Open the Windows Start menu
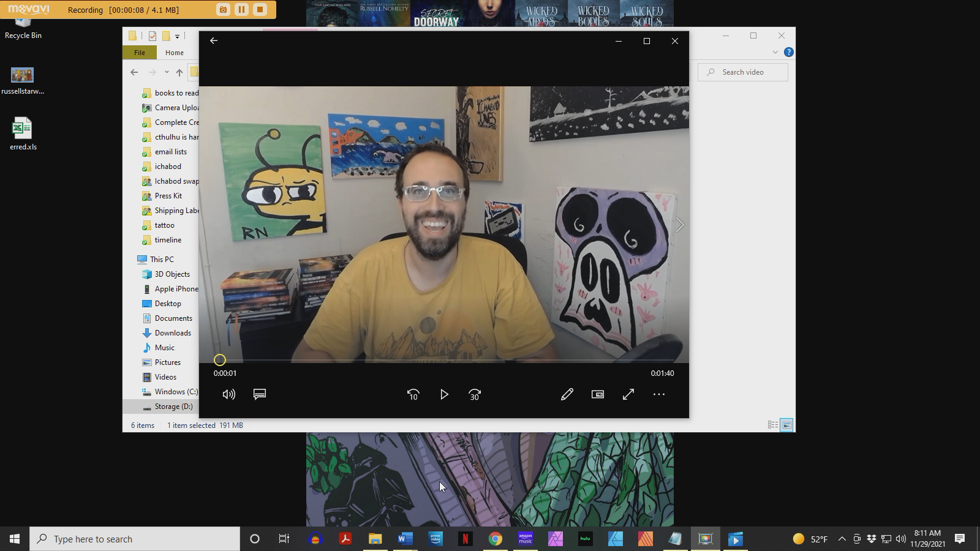 click(x=15, y=539)
